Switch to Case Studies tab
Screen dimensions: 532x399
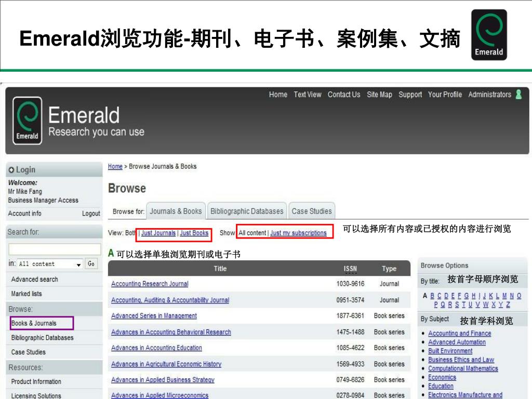coord(312,211)
